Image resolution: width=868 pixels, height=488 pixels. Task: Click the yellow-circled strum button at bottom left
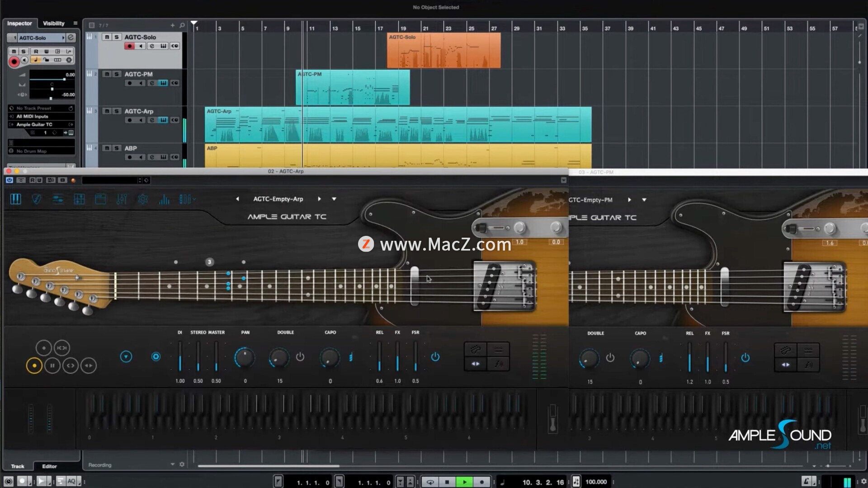tap(34, 366)
